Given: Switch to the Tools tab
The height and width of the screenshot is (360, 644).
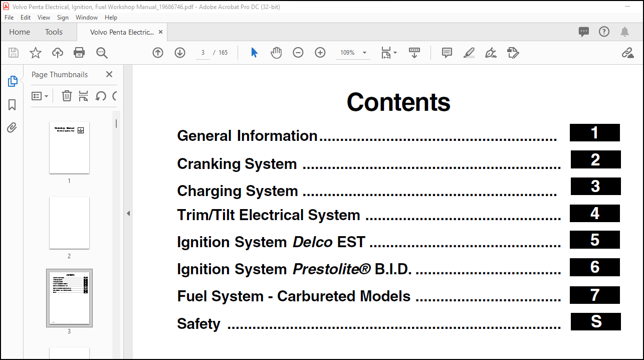Looking at the screenshot, I should point(54,32).
